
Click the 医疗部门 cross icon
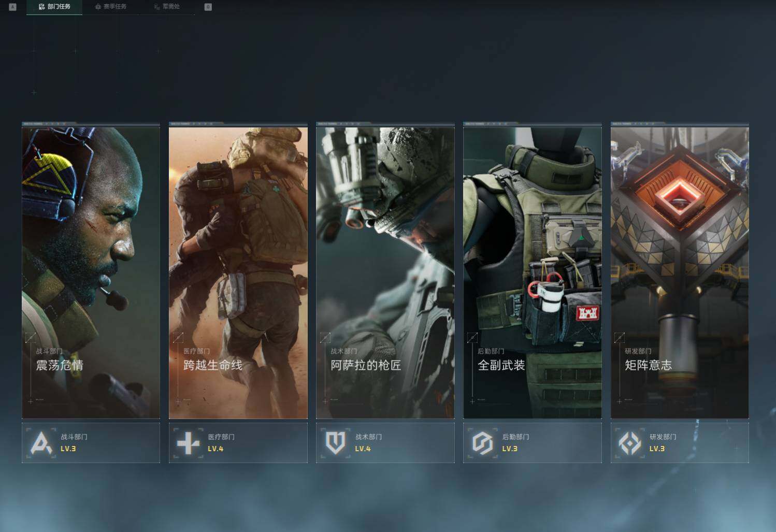(188, 443)
